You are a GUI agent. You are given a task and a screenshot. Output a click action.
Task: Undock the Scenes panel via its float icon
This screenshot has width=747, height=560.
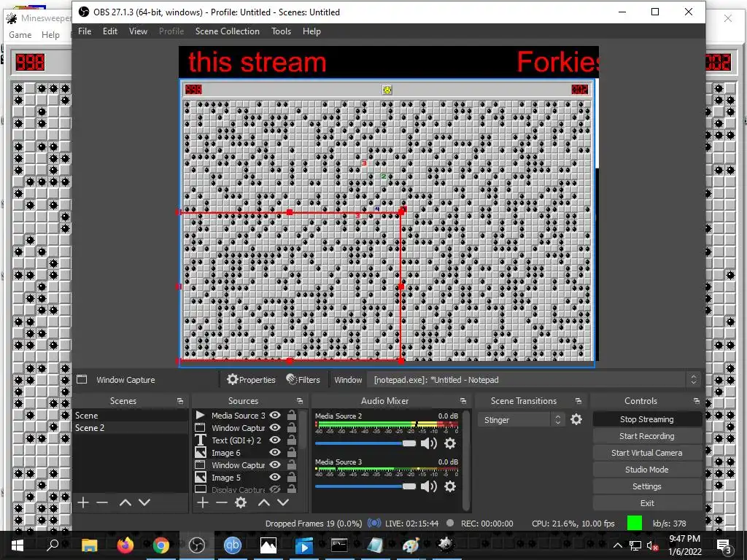click(180, 402)
